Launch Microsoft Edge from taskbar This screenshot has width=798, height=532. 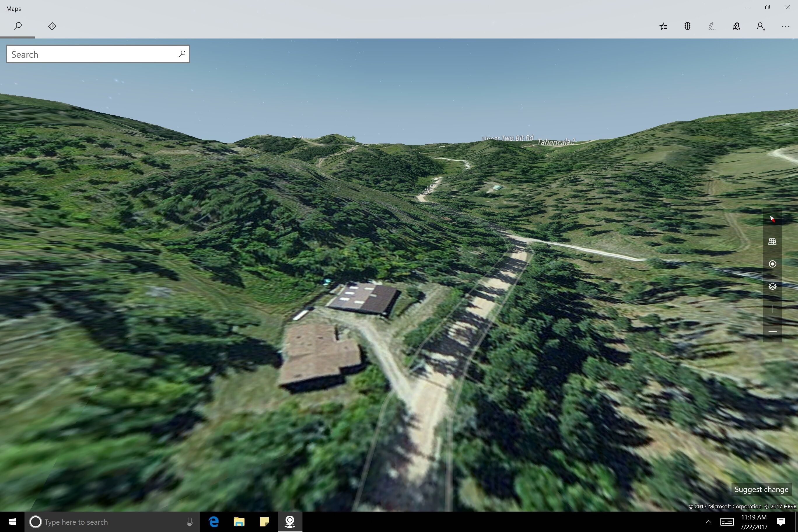coord(214,522)
